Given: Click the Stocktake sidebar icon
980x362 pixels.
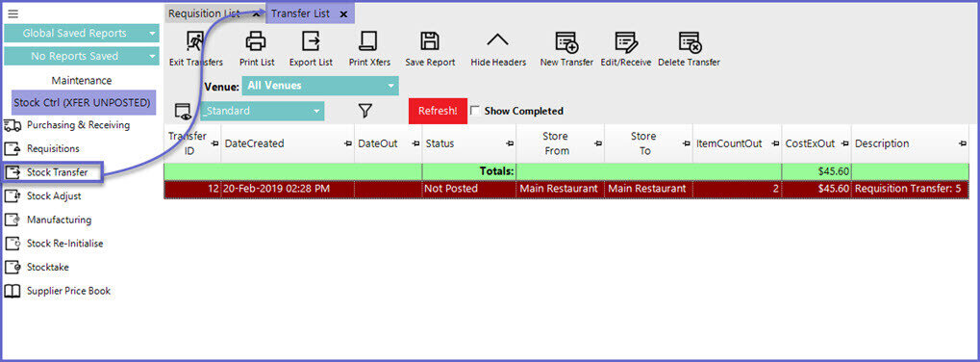Looking at the screenshot, I should click(13, 267).
